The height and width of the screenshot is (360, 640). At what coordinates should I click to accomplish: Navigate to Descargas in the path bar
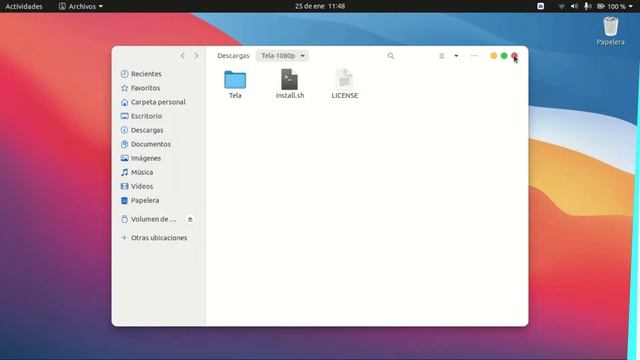[233, 56]
